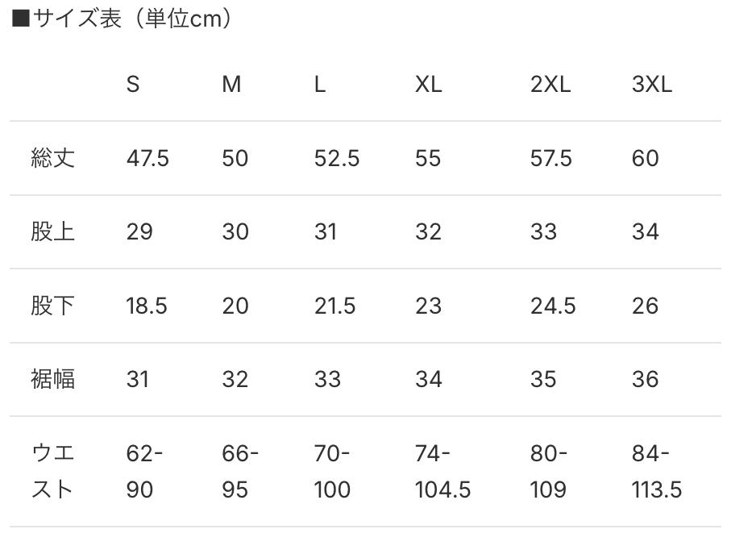Click the L size column header

click(x=320, y=85)
